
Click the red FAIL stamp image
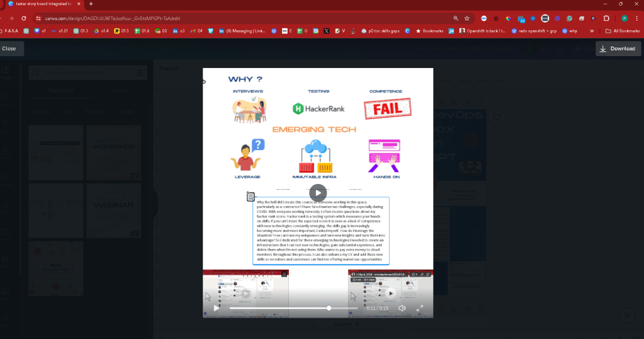point(388,109)
